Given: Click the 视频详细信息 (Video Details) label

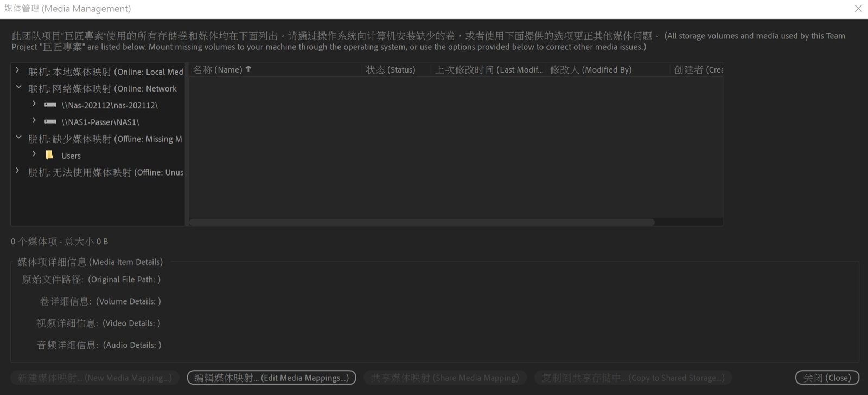Looking at the screenshot, I should 98,323.
